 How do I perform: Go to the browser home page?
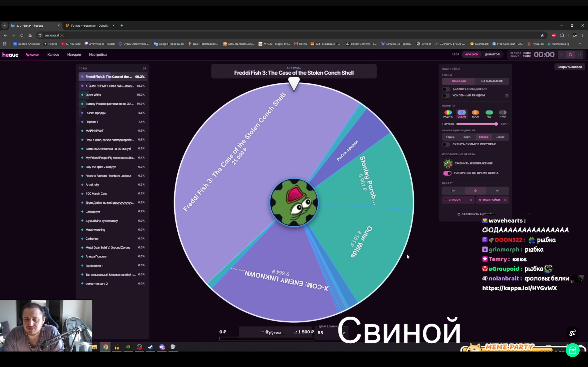(30, 35)
